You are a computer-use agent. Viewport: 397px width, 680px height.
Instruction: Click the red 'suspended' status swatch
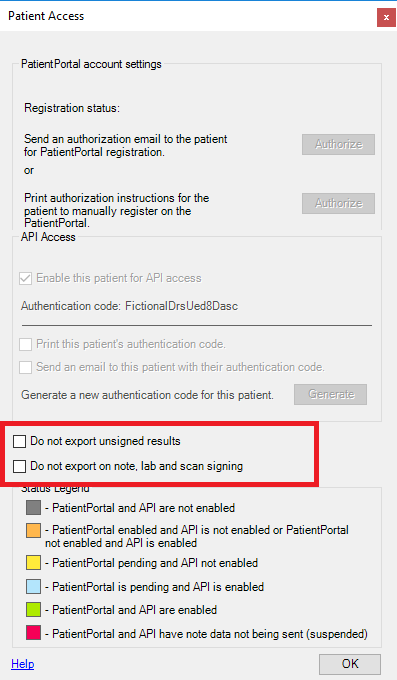click(33, 633)
